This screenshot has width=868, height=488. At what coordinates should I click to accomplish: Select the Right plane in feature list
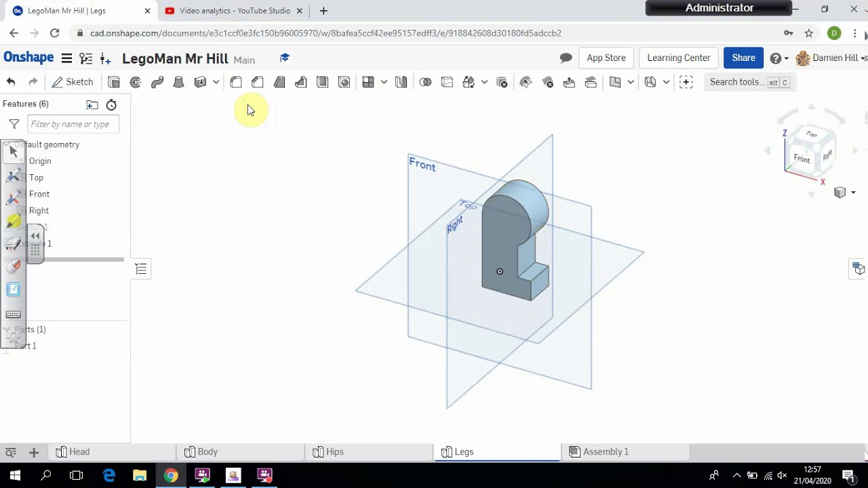pos(39,211)
